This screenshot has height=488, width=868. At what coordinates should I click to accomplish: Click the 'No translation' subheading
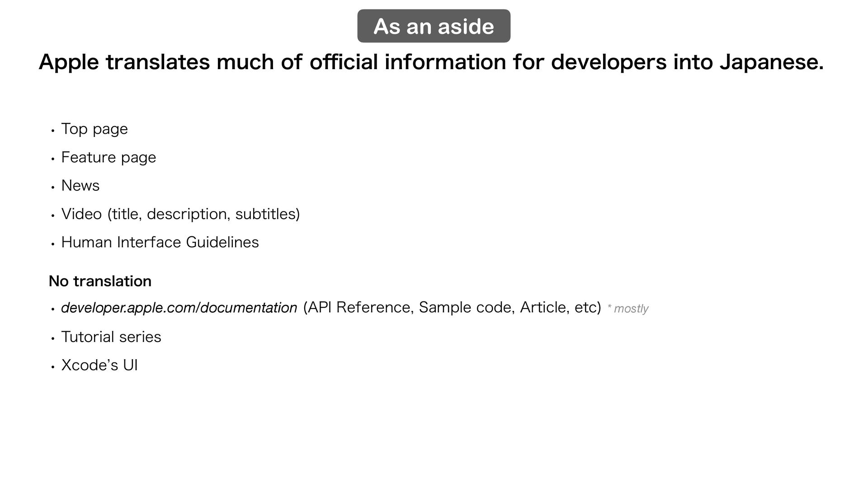[100, 281]
